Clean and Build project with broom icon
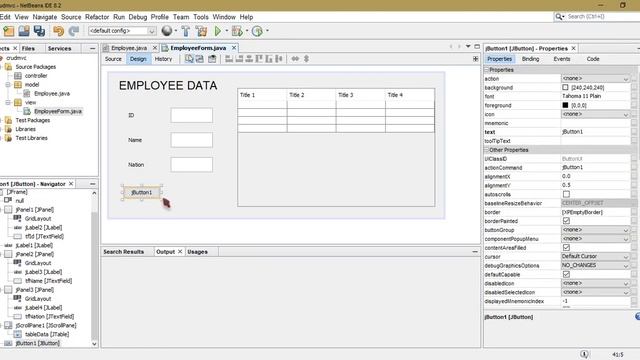 click(201, 31)
